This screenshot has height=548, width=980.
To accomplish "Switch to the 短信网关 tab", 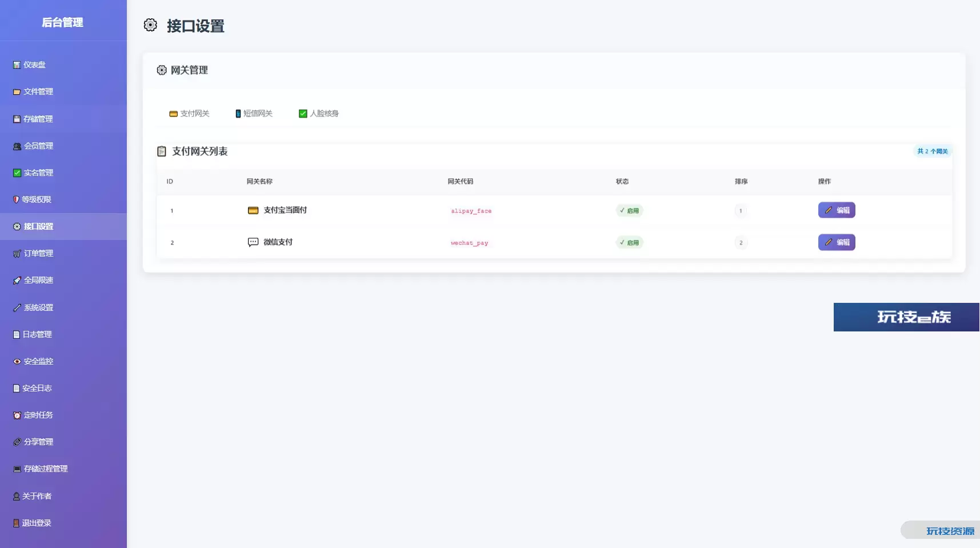I will (x=254, y=114).
